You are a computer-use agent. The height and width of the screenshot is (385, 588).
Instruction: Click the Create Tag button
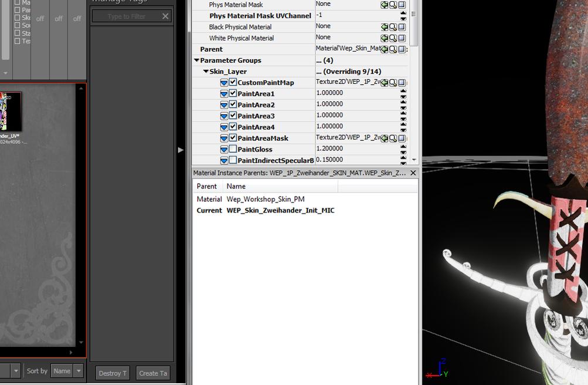pyautogui.click(x=153, y=373)
